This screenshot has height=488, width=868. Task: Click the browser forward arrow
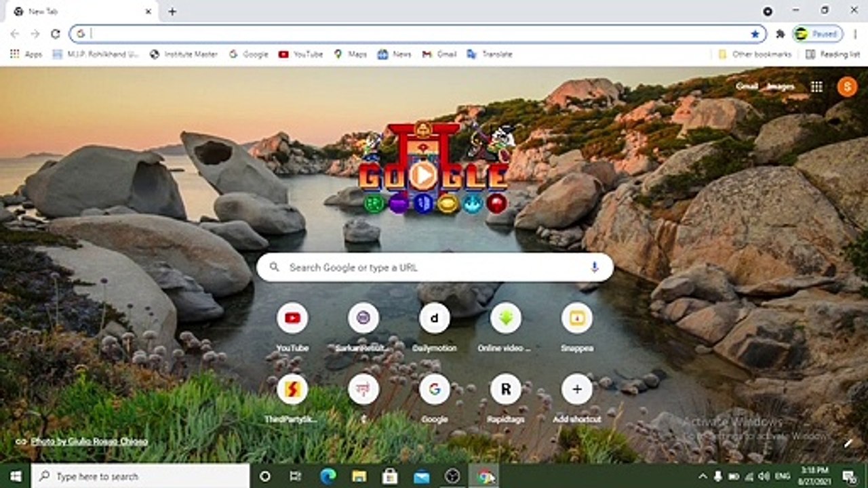pos(35,34)
